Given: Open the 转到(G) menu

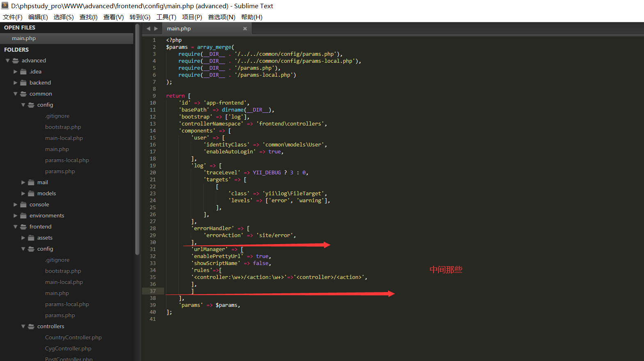Looking at the screenshot, I should (x=140, y=17).
